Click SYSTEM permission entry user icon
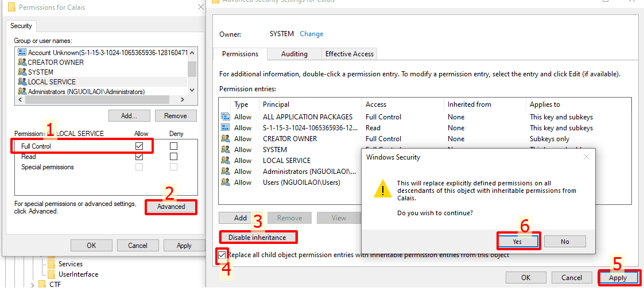This screenshot has height=295, width=644. tap(225, 150)
